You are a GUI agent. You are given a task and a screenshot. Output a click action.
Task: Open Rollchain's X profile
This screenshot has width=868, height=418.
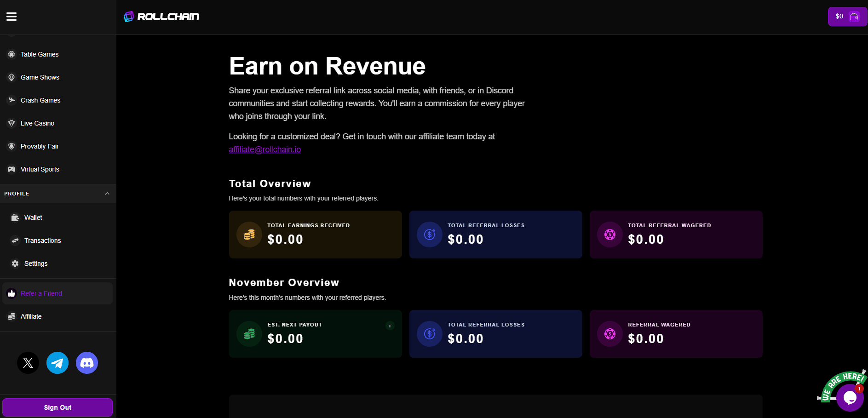(28, 363)
